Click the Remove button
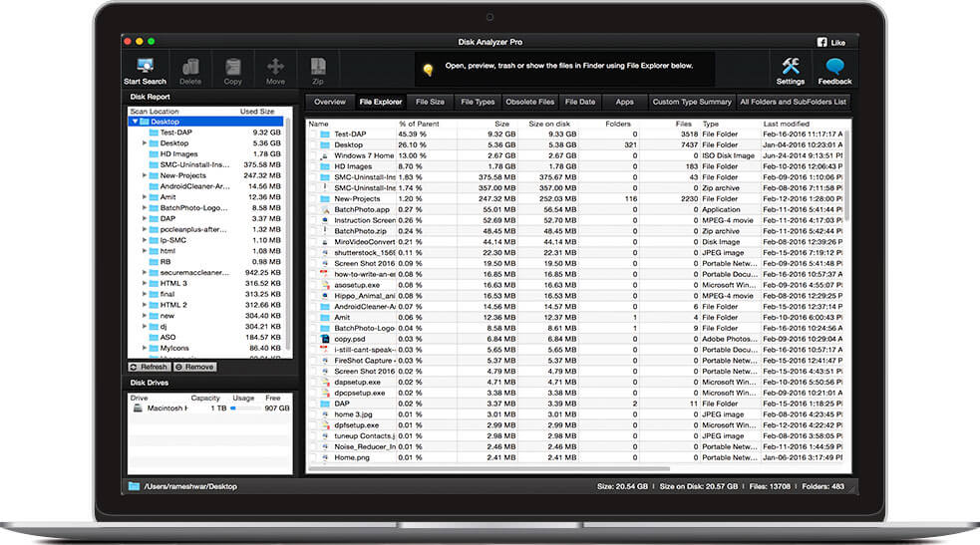980x545 pixels. coord(195,367)
